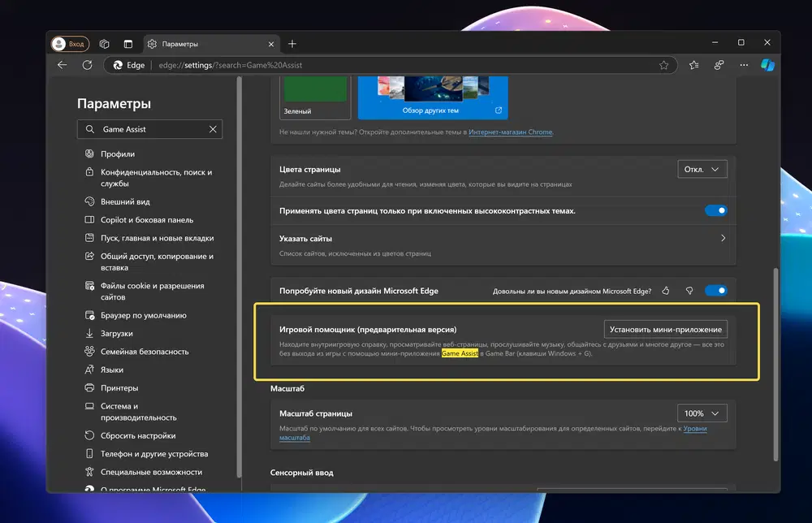Open the tab actions menu icon
812x523 pixels.
coord(128,44)
